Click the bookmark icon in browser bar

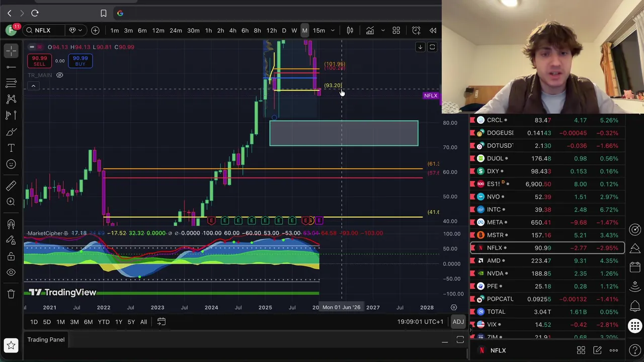pyautogui.click(x=103, y=13)
